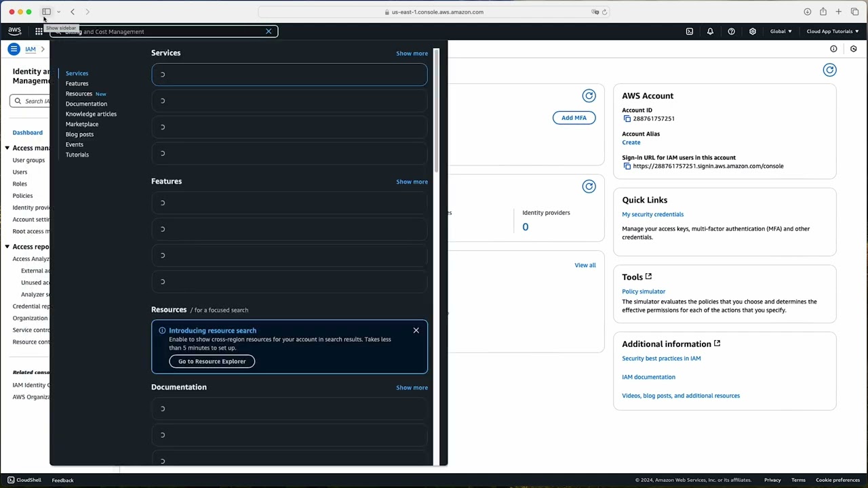This screenshot has width=868, height=488.
Task: Click the info panel icon
Action: click(833, 49)
